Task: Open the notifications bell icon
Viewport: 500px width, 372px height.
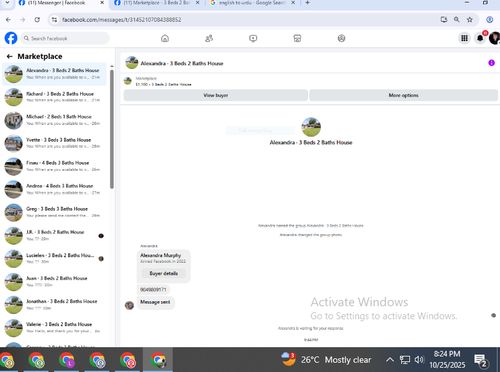Action: (480, 38)
